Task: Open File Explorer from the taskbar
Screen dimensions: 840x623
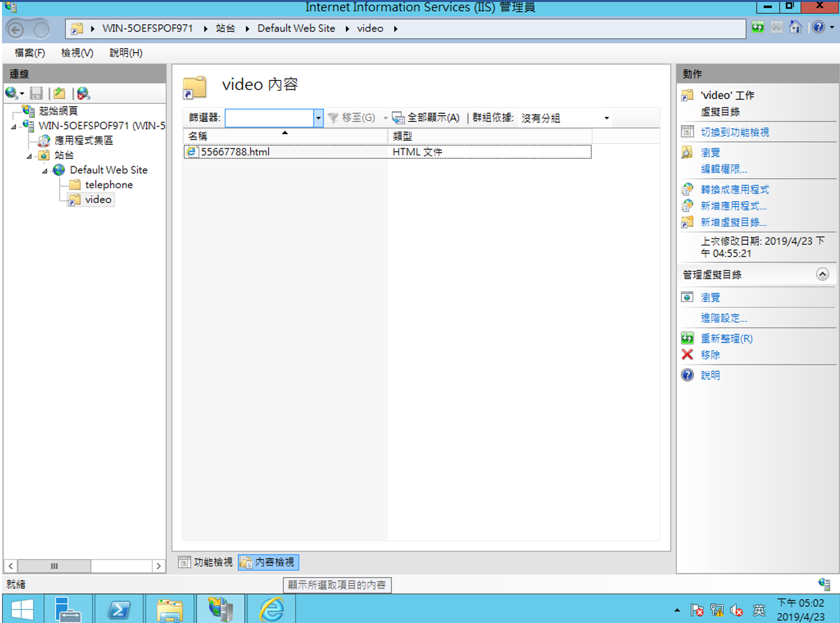Action: (170, 609)
